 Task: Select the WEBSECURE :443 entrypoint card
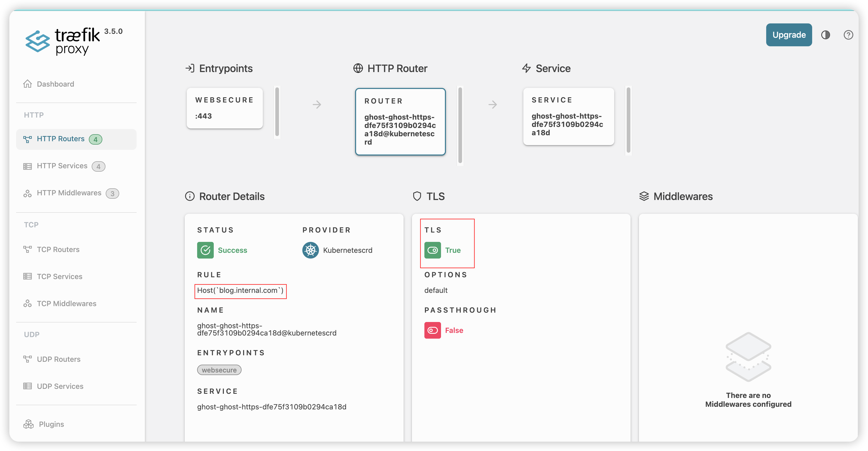[x=225, y=108]
